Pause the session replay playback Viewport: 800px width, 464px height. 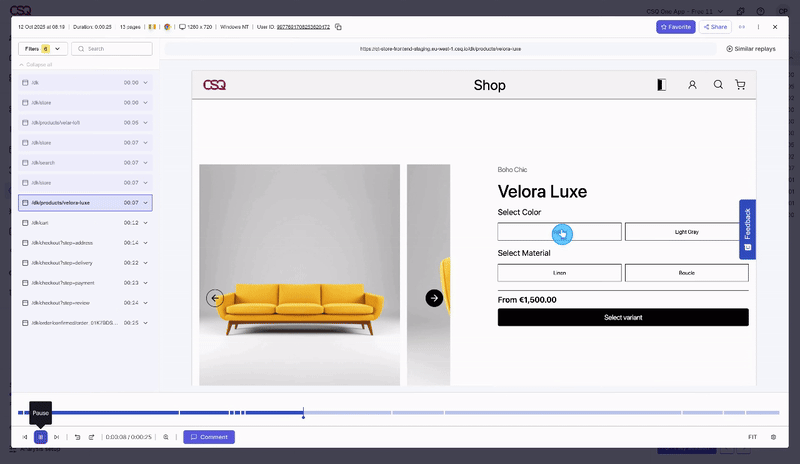pyautogui.click(x=41, y=437)
